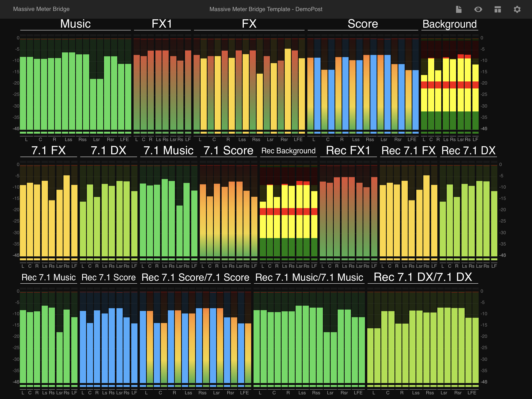Select the Rec 7.1 Score group header
The width and height of the screenshot is (532, 399).
108,277
